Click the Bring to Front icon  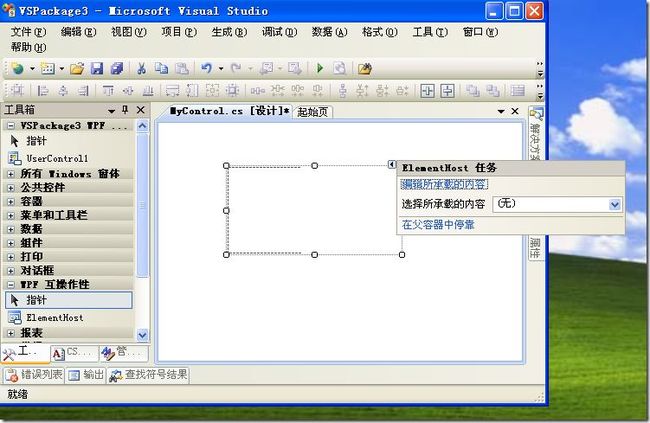pyautogui.click(x=472, y=90)
